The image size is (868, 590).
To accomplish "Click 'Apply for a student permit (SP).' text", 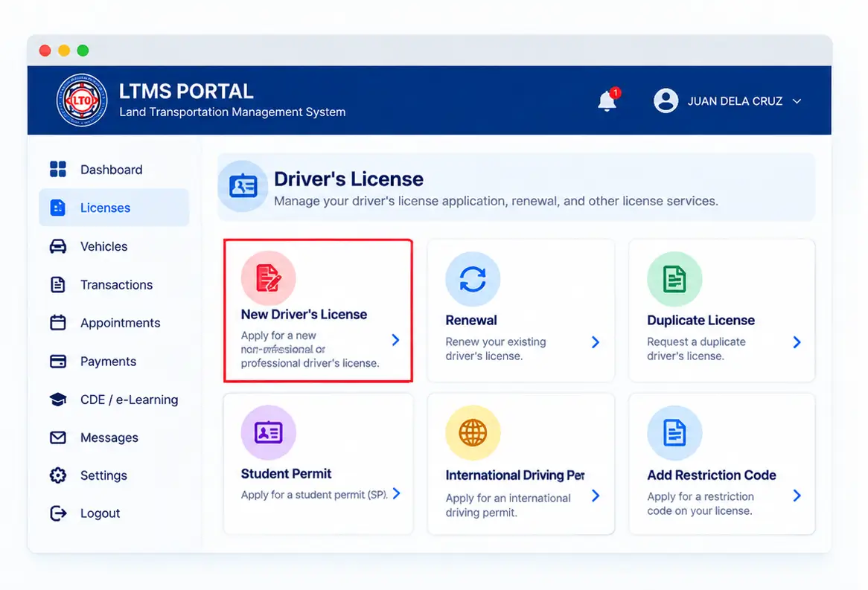I will click(314, 495).
